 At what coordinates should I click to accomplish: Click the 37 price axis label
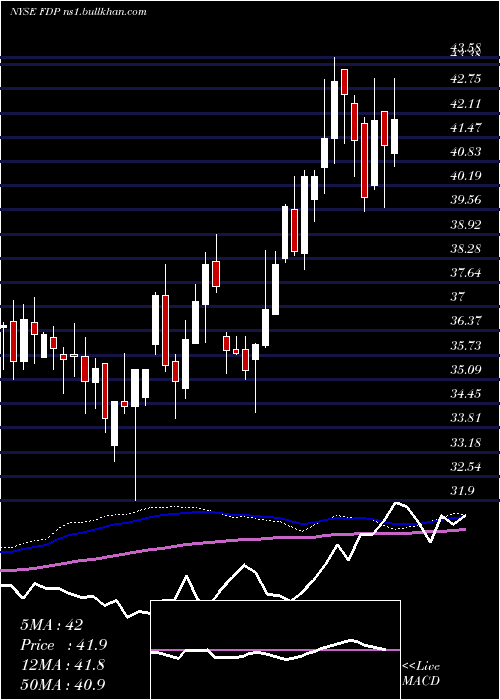click(458, 296)
